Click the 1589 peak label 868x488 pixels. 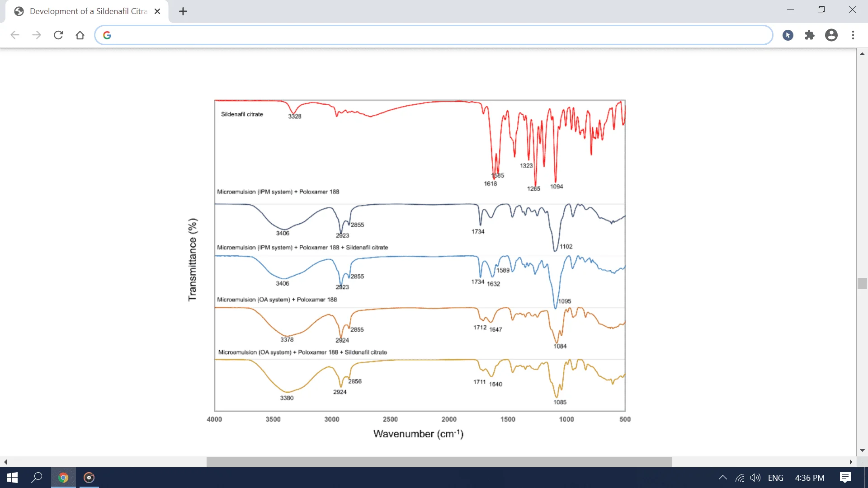point(503,270)
